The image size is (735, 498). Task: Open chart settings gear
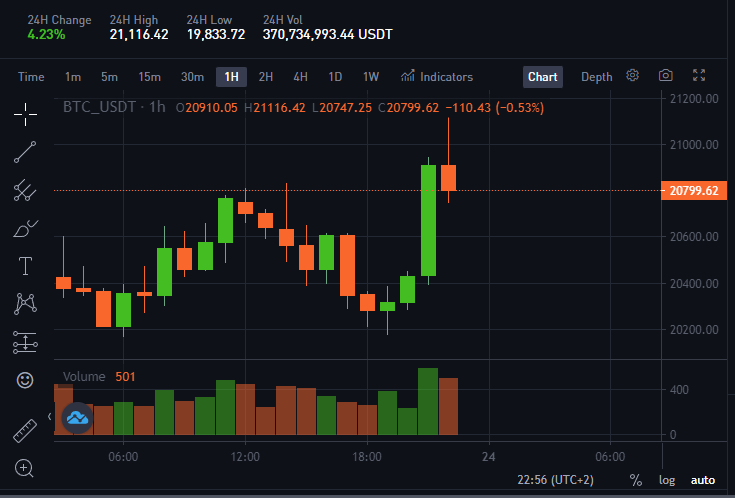tap(632, 75)
